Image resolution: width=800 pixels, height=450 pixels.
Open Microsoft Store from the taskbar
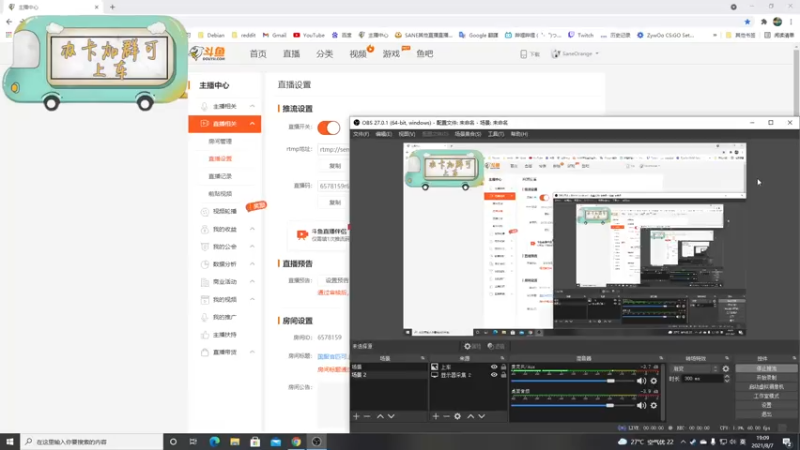(255, 441)
